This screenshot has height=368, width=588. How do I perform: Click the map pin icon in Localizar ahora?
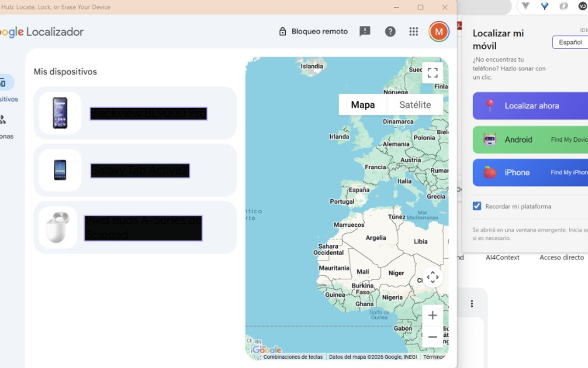point(490,105)
